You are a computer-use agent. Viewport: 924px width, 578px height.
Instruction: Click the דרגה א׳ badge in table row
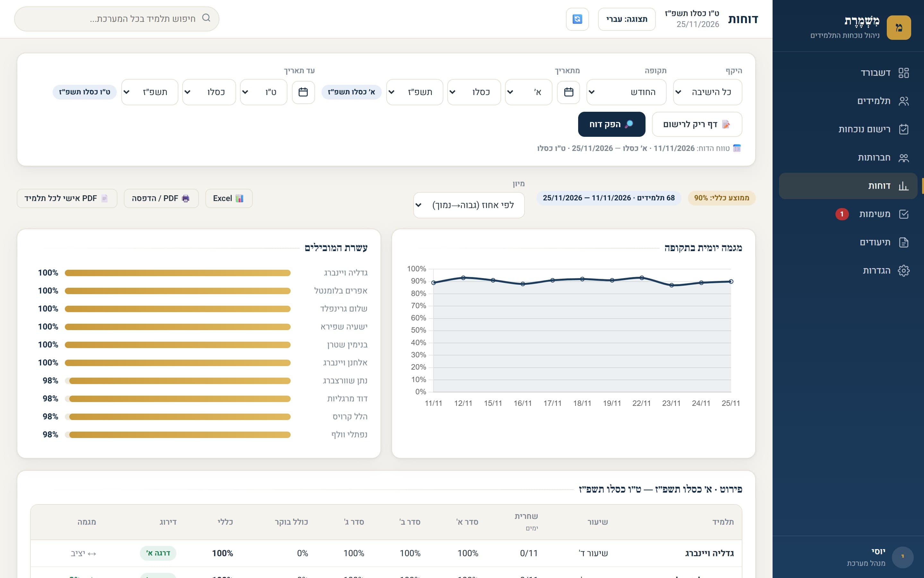click(158, 553)
